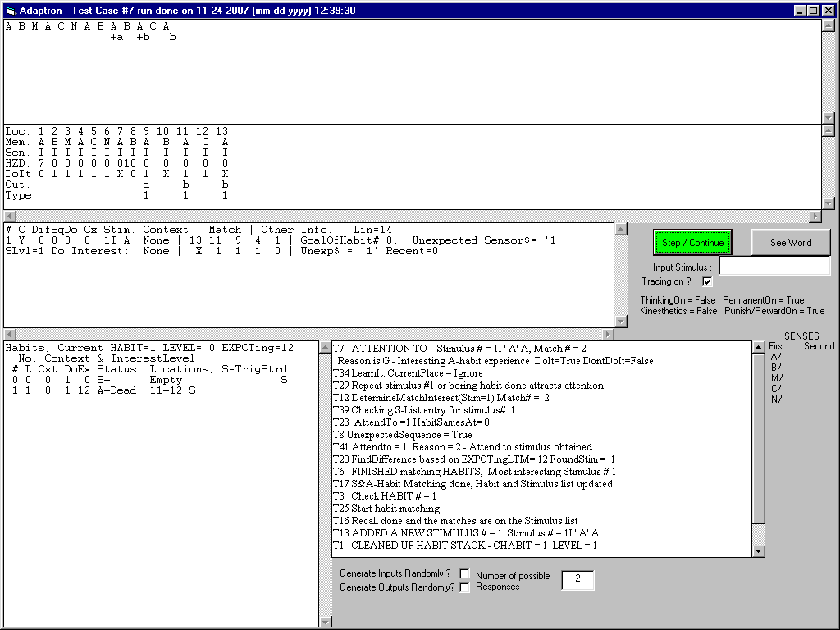This screenshot has width=840, height=630.
Task: Click up arrow of Habits pane scrollbar
Action: coord(325,347)
